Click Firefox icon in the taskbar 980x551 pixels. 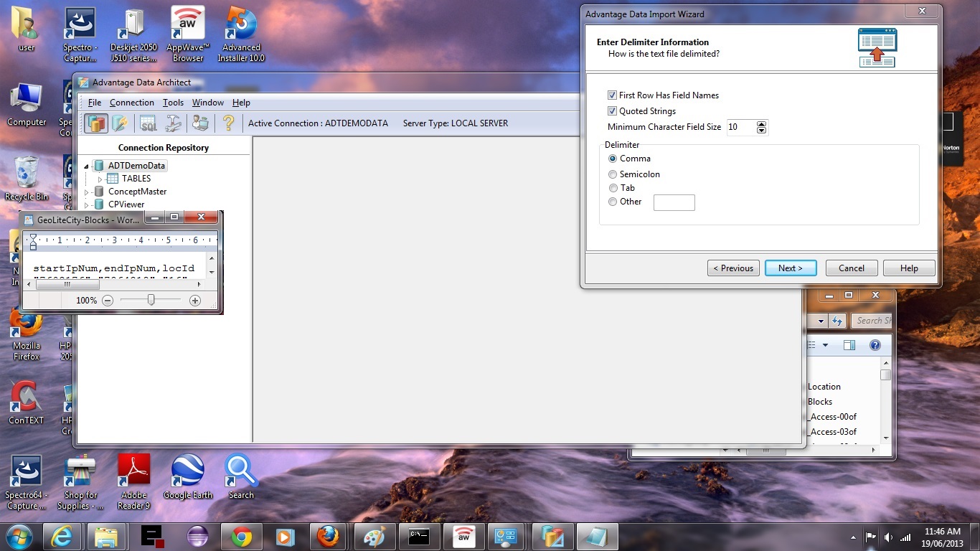click(x=327, y=537)
